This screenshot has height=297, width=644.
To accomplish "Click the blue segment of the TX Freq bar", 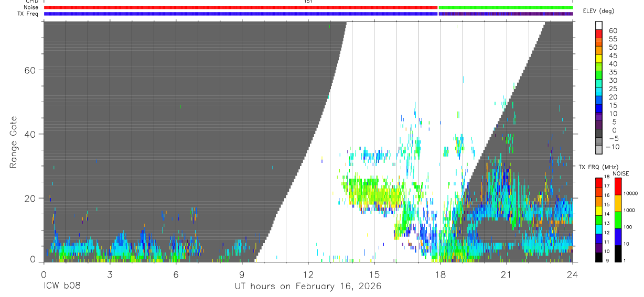I will tap(240, 14).
